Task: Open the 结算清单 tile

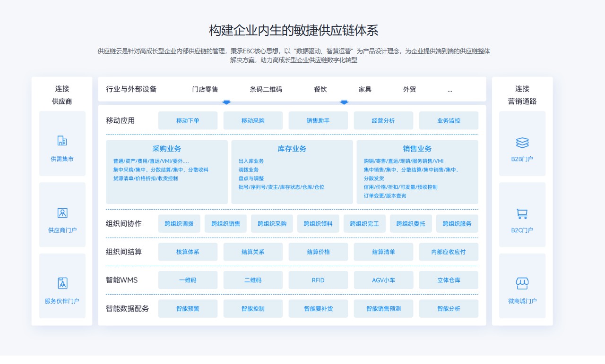Action: [383, 252]
